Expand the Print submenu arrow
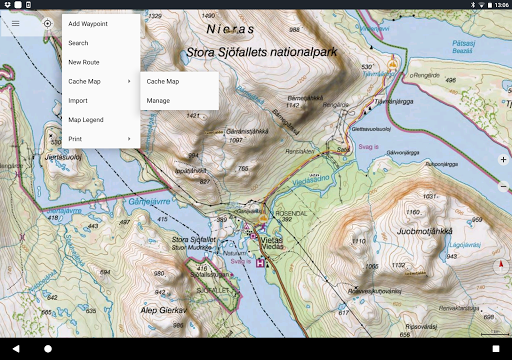This screenshot has height=360, width=512. (x=129, y=139)
